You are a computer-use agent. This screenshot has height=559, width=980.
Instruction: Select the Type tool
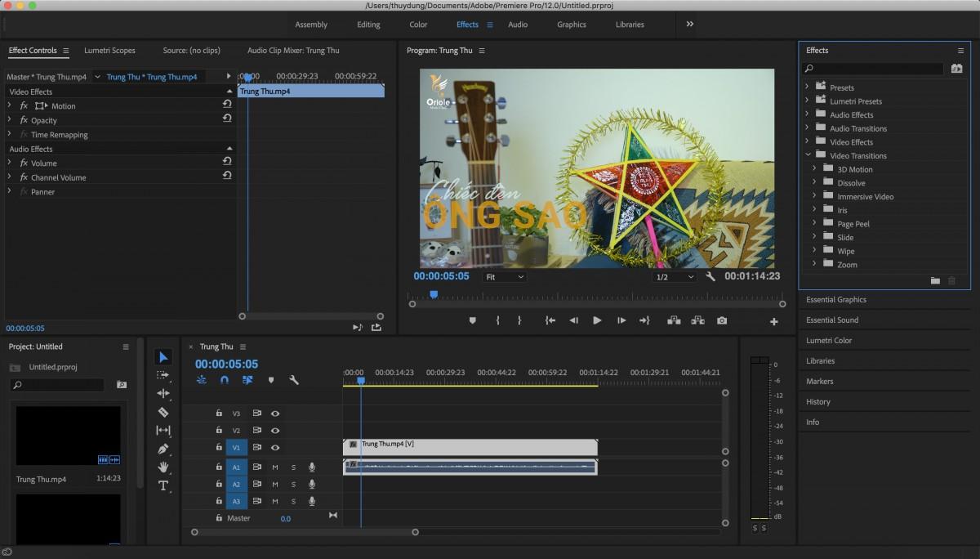[163, 485]
